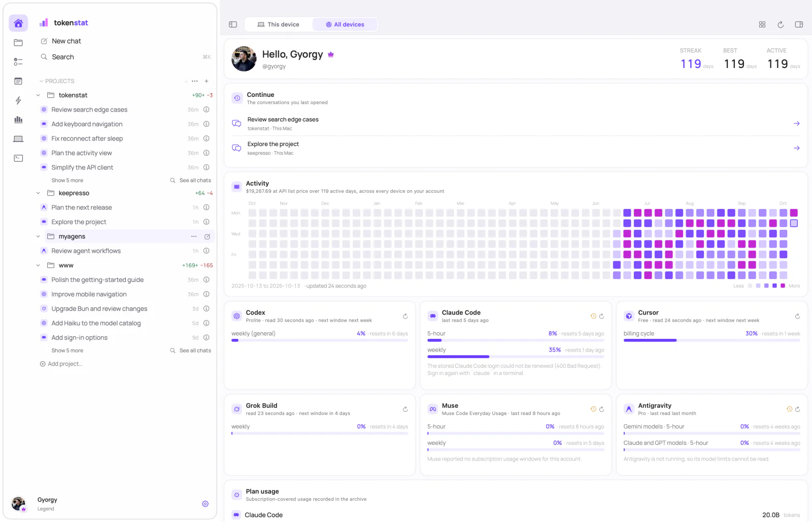This screenshot has width=812, height=522.
Task: Refresh the Codex usage card
Action: [405, 316]
